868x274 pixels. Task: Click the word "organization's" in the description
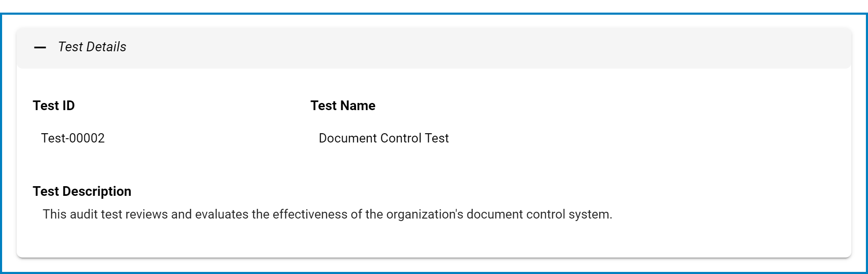[x=425, y=214]
